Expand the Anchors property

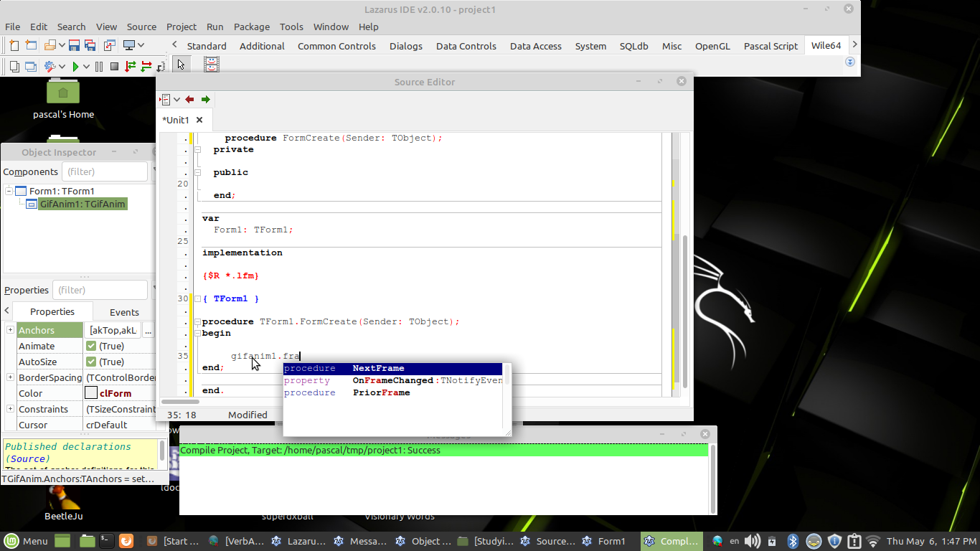pyautogui.click(x=10, y=330)
